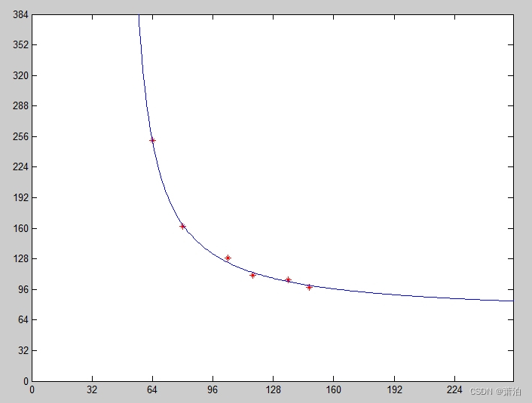This screenshot has height=403, width=532.
Task: Select the red data marker near x=117
Action: point(252,275)
